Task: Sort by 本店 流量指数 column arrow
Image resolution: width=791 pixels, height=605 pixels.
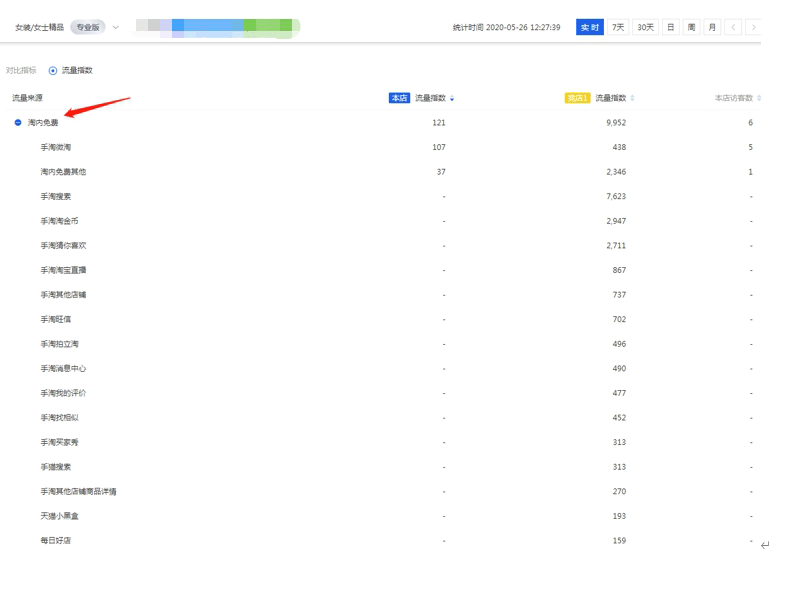Action: click(x=452, y=98)
